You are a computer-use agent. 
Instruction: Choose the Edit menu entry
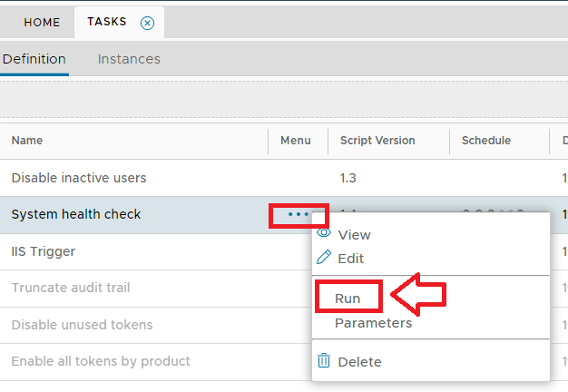[350, 259]
